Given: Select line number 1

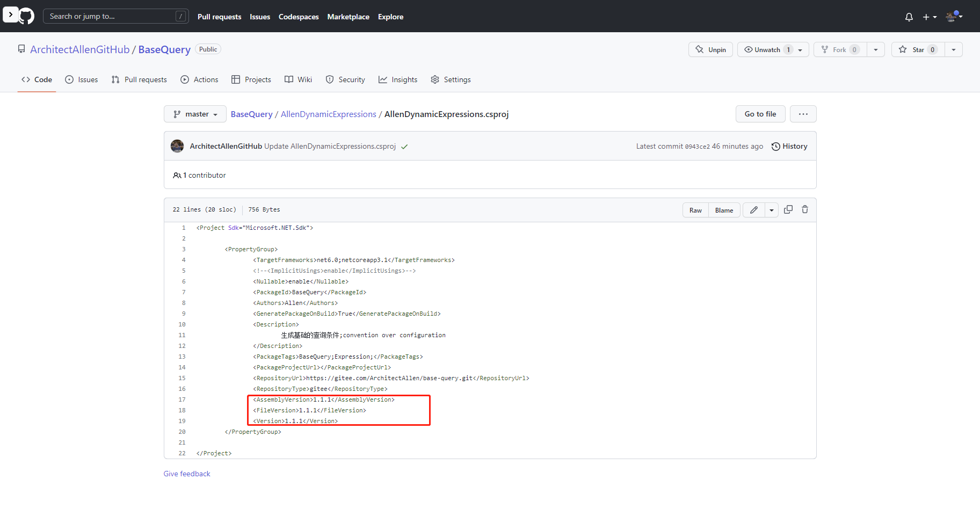Looking at the screenshot, I should (x=183, y=228).
